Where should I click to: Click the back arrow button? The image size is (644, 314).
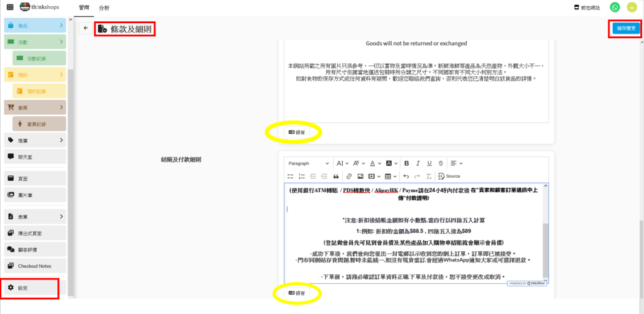[86, 28]
